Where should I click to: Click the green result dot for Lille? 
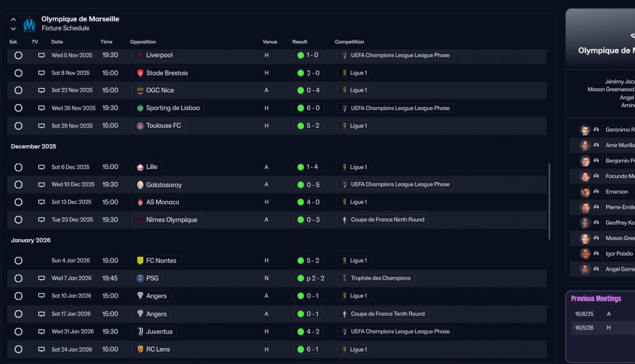(x=300, y=167)
